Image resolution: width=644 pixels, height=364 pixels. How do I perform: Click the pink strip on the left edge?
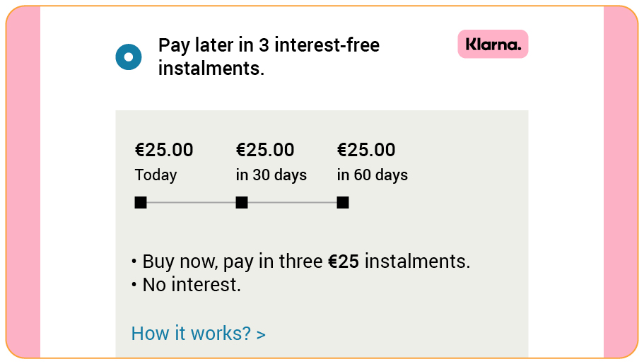pyautogui.click(x=23, y=182)
